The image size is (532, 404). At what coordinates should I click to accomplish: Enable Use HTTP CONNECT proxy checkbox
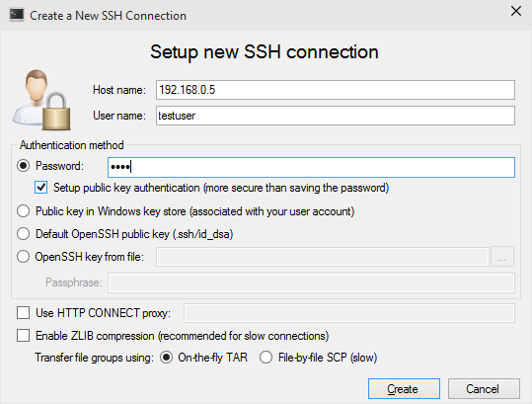point(23,313)
